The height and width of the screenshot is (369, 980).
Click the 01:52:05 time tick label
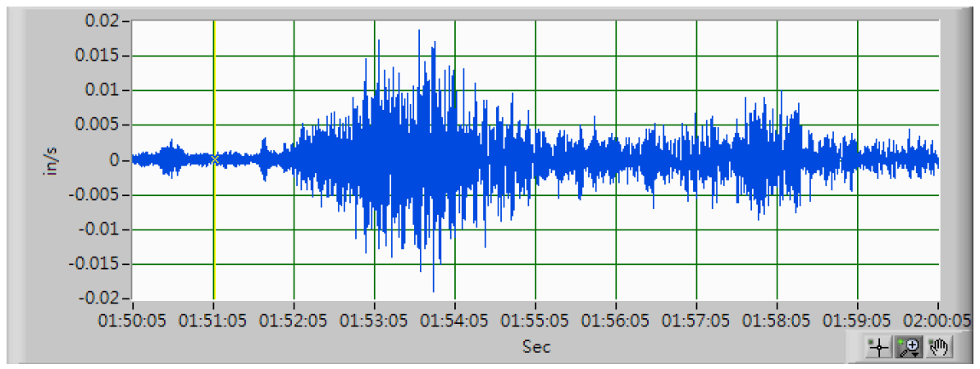tap(294, 321)
